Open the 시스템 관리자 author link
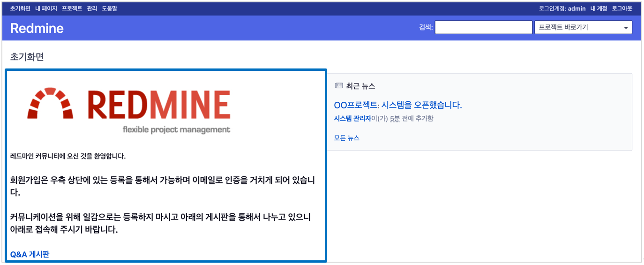The image size is (644, 265). [352, 118]
